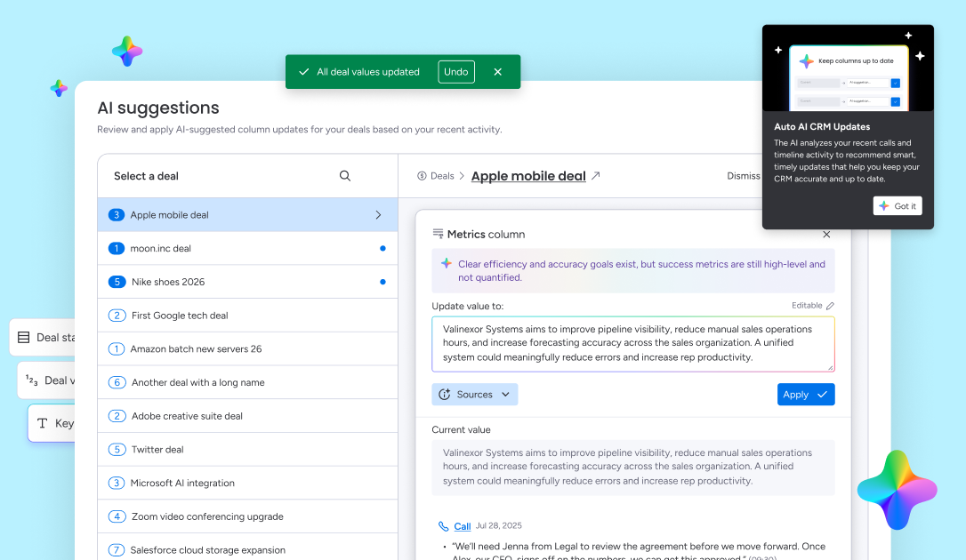Select Microsoft AI integration deal
The width and height of the screenshot is (966, 560).
pos(247,483)
